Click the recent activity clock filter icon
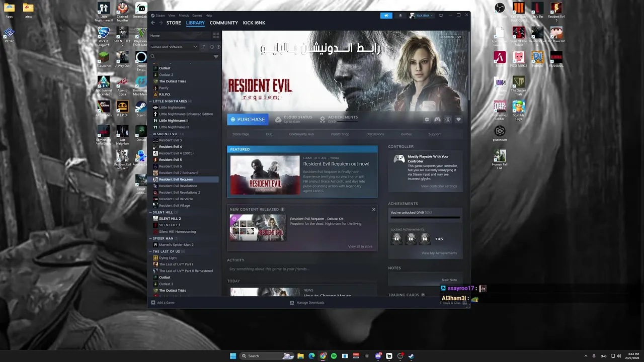The image size is (644, 362). (x=212, y=47)
